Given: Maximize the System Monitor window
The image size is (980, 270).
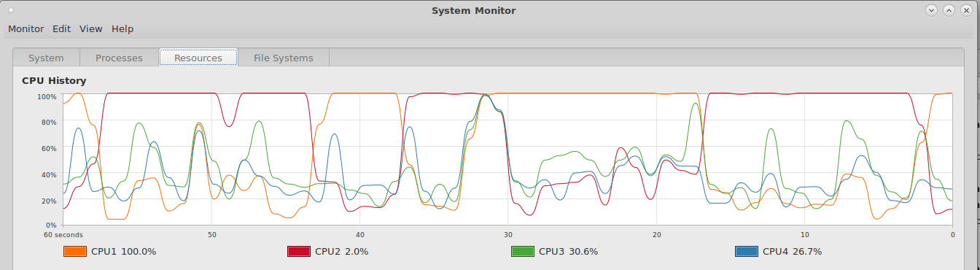Looking at the screenshot, I should [949, 10].
